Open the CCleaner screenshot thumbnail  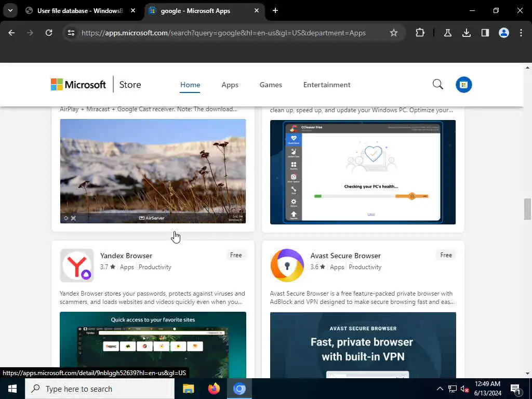[363, 172]
